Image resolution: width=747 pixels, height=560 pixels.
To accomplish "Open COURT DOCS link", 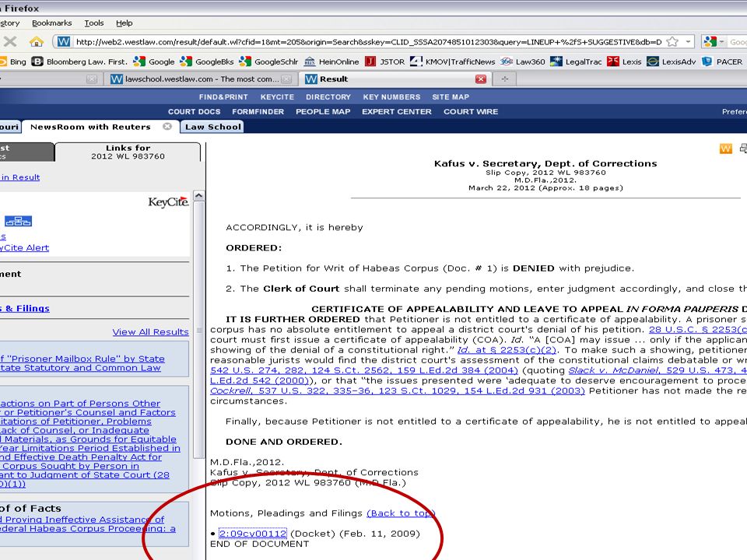I will click(x=194, y=111).
